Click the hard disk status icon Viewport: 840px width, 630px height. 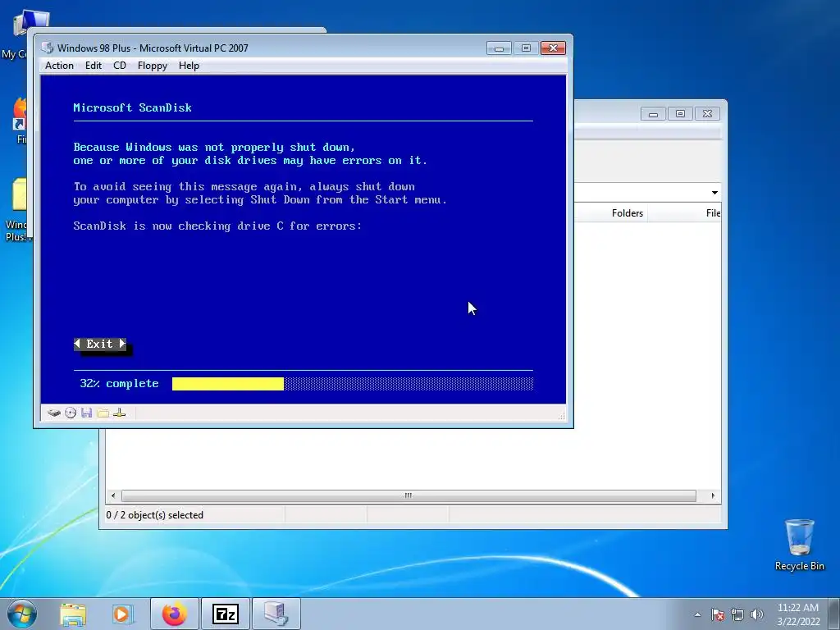(x=53, y=413)
